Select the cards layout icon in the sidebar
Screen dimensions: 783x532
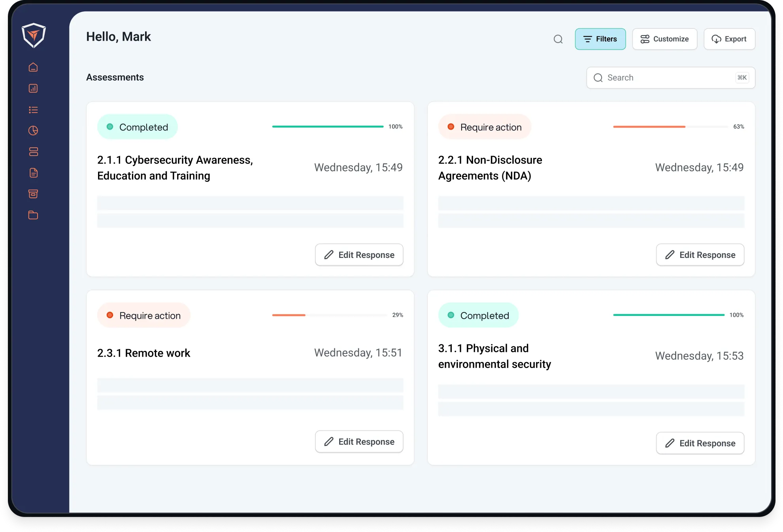[33, 152]
